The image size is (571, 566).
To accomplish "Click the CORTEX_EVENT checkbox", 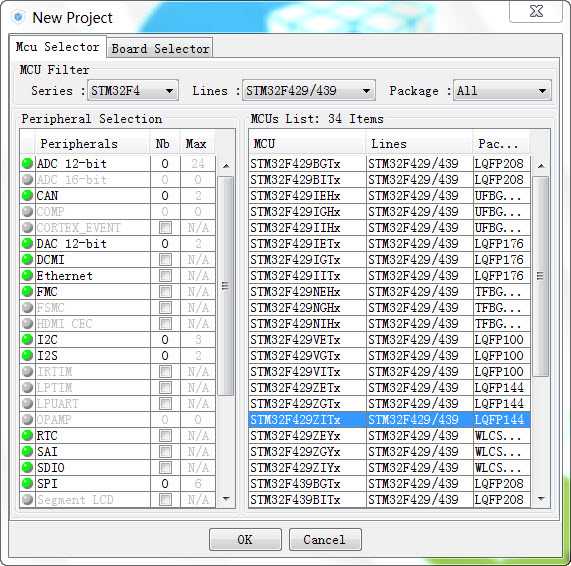I will (x=165, y=228).
